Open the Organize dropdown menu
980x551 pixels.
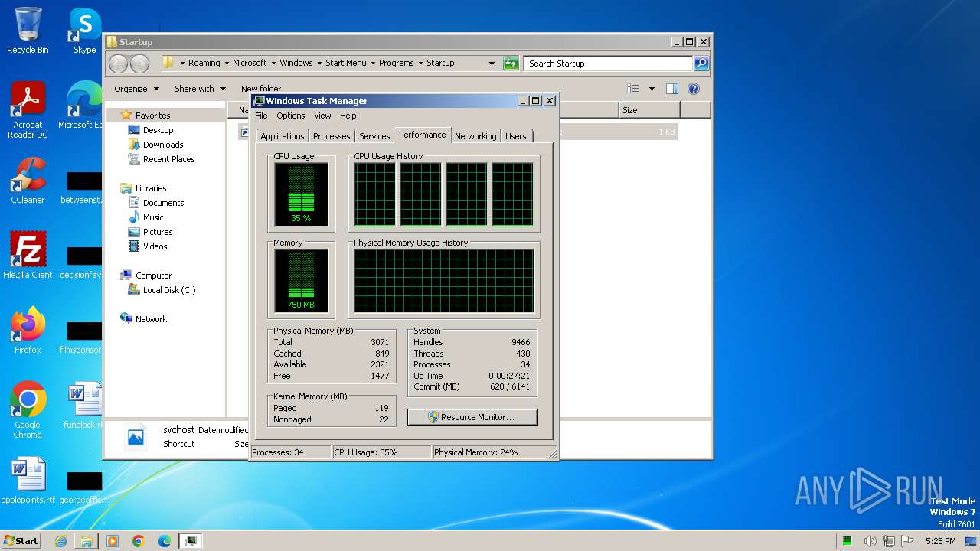coord(136,89)
